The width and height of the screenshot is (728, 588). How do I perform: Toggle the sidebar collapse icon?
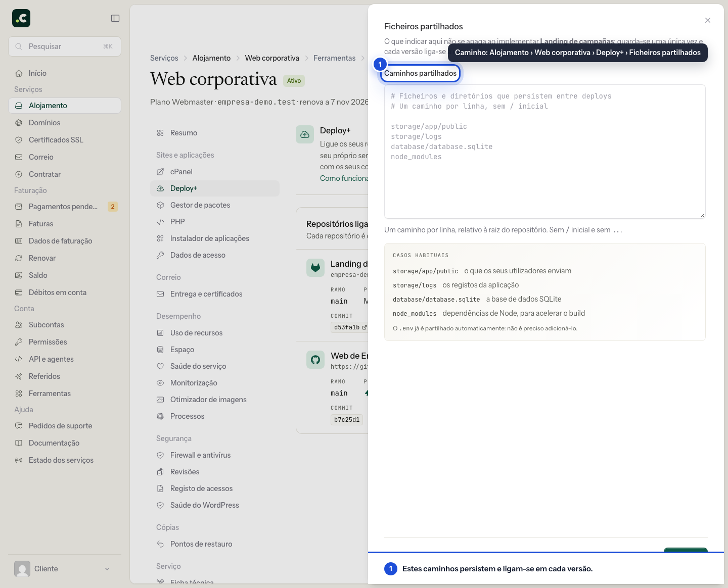pos(115,18)
